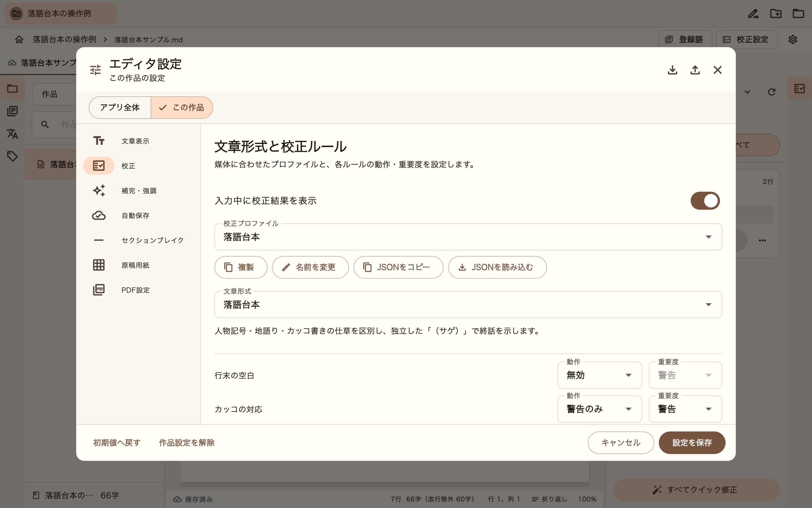Screen dimensions: 812x508
Task: Open the 文章形式 dropdown
Action: [468, 305]
